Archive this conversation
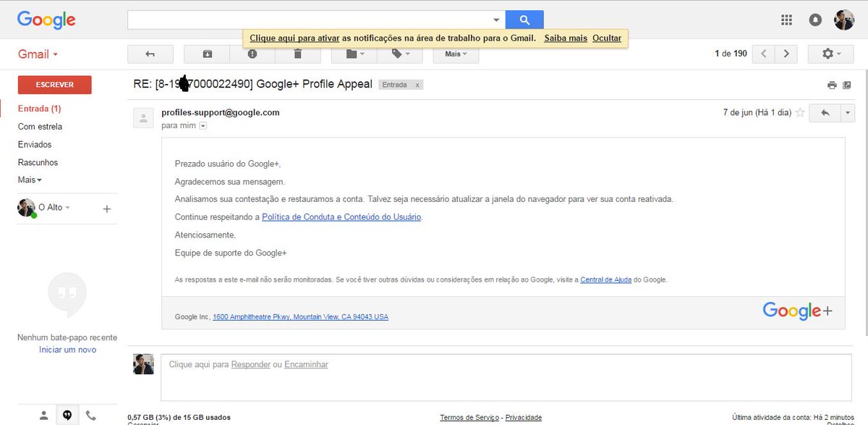Screen dimensions: 868x425 (x=207, y=54)
